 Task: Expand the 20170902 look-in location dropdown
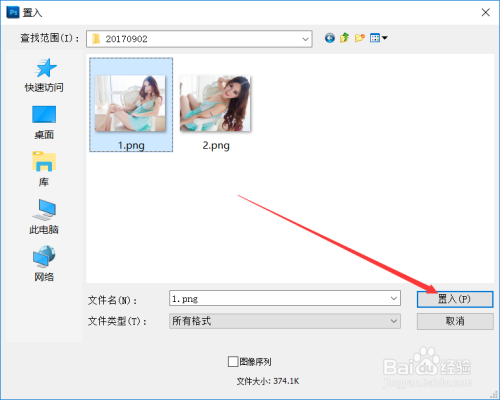click(x=305, y=39)
